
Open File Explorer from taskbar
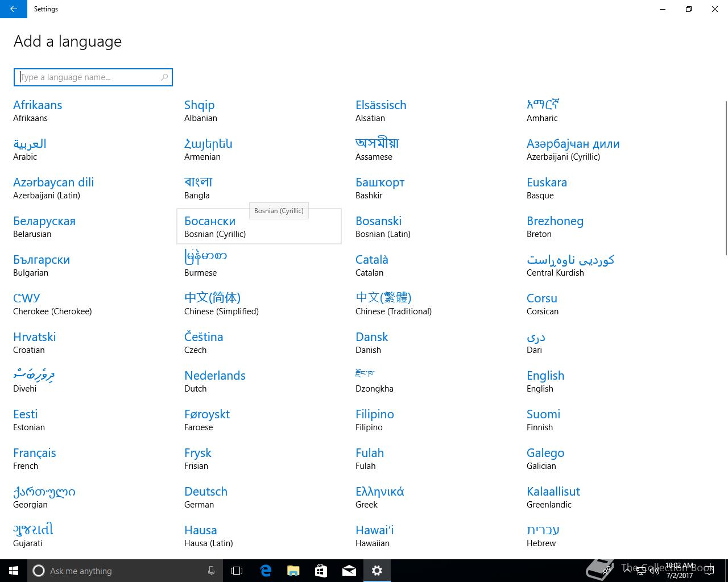pyautogui.click(x=293, y=571)
